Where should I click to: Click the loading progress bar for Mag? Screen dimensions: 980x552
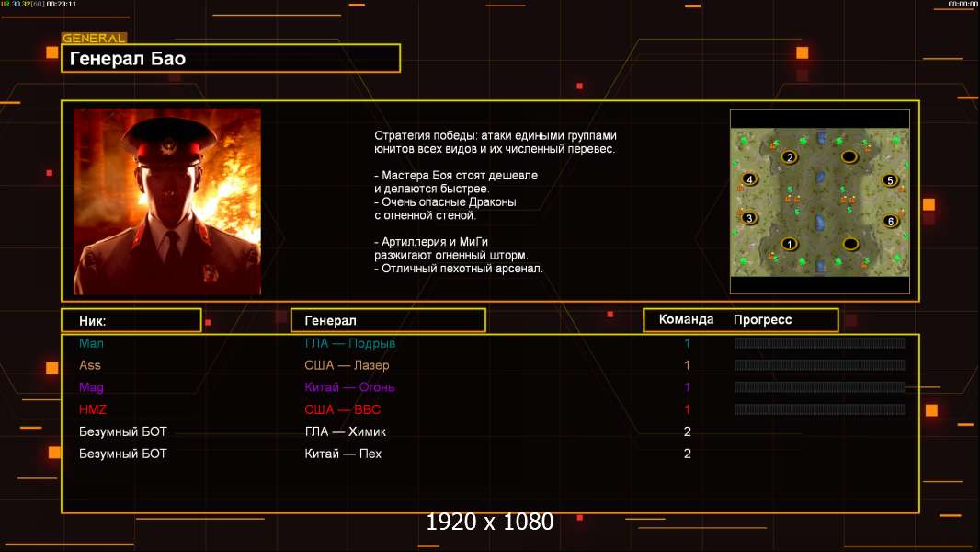pos(820,387)
